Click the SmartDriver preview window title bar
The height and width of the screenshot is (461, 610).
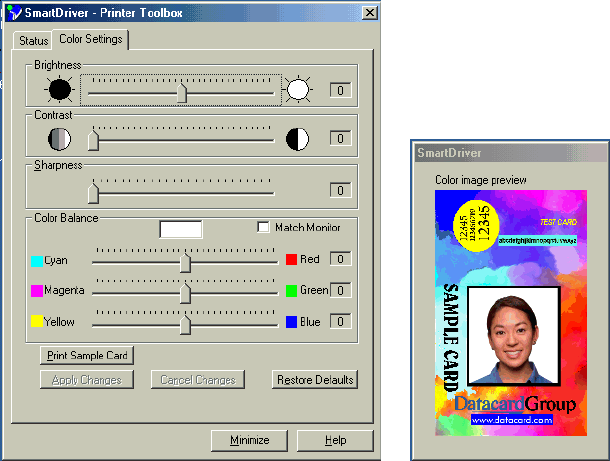[x=511, y=152]
